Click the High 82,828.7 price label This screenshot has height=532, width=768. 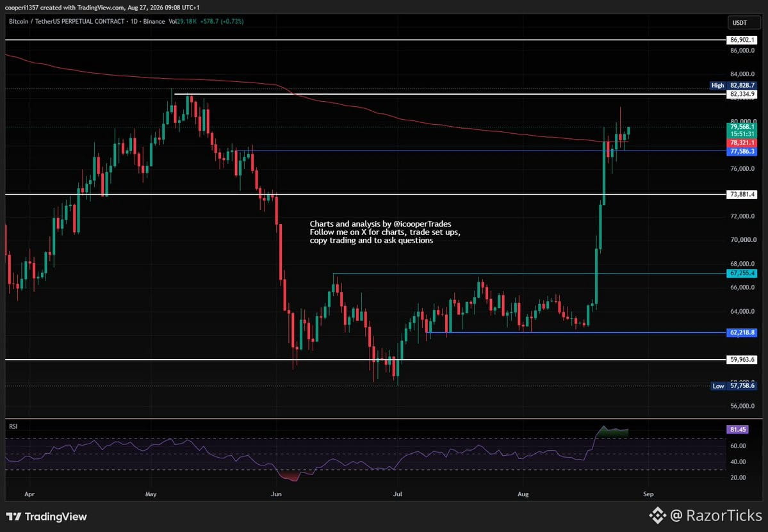point(733,85)
